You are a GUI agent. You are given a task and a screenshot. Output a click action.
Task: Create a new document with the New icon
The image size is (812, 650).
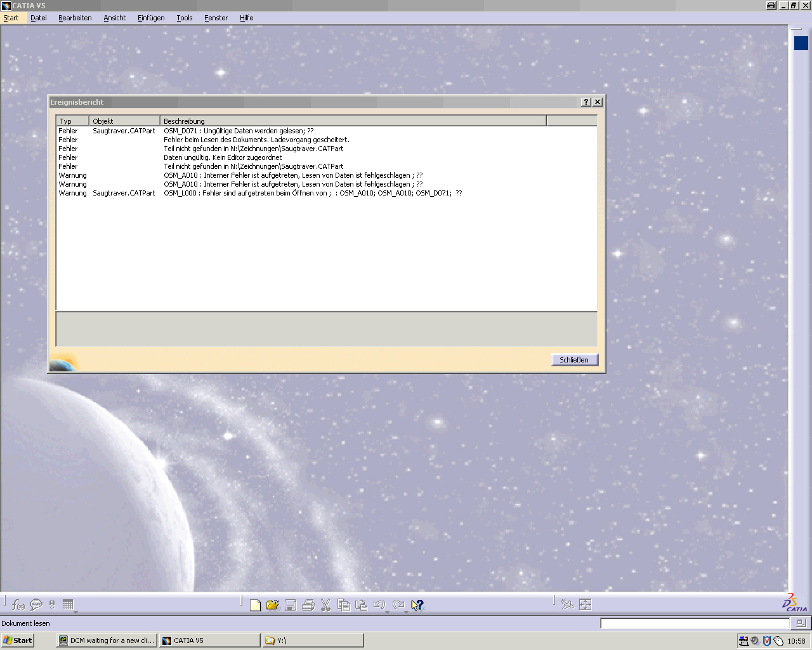[255, 605]
